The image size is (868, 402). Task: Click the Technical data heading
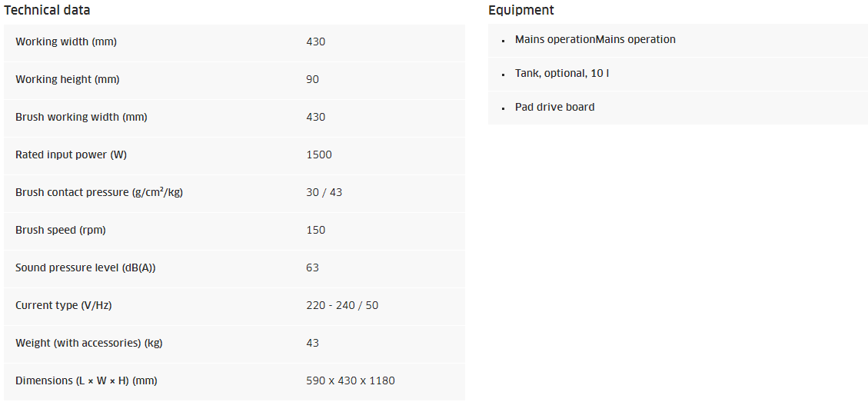click(47, 11)
